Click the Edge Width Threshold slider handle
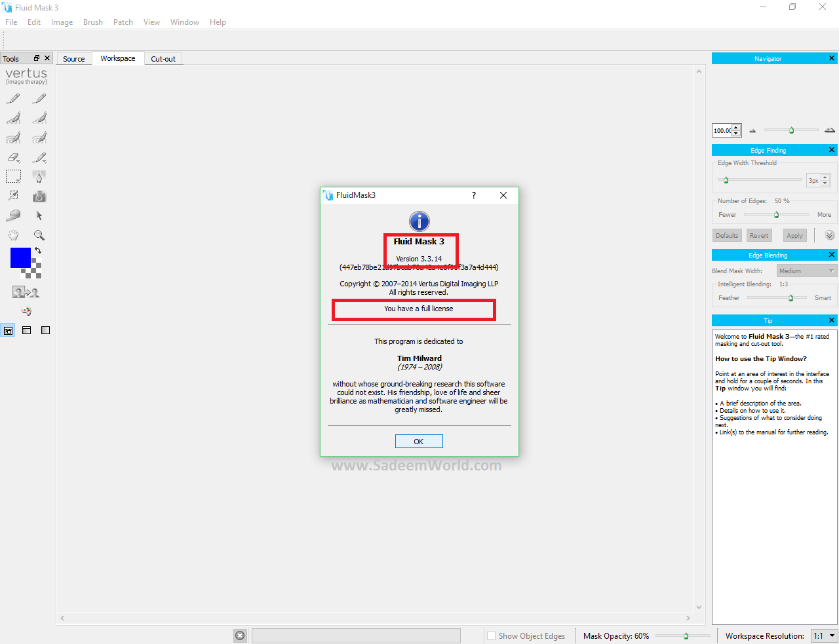Screen dimensions: 839x644 click(x=726, y=180)
